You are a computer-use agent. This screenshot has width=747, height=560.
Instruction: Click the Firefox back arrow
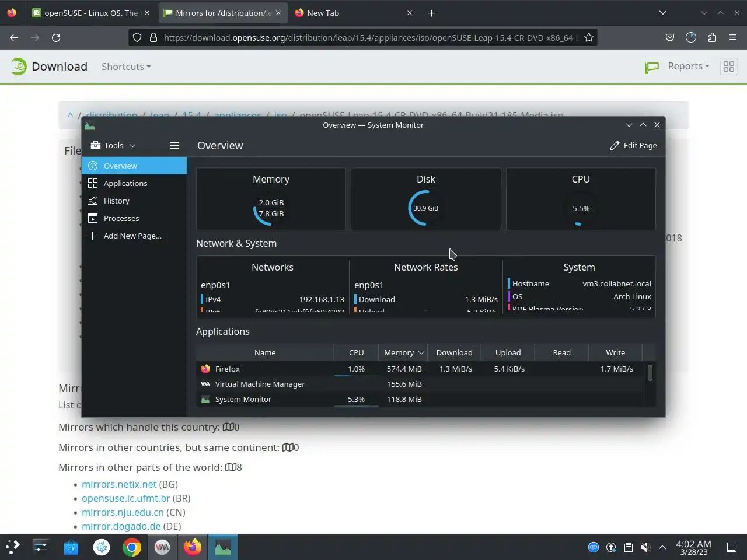pyautogui.click(x=14, y=37)
